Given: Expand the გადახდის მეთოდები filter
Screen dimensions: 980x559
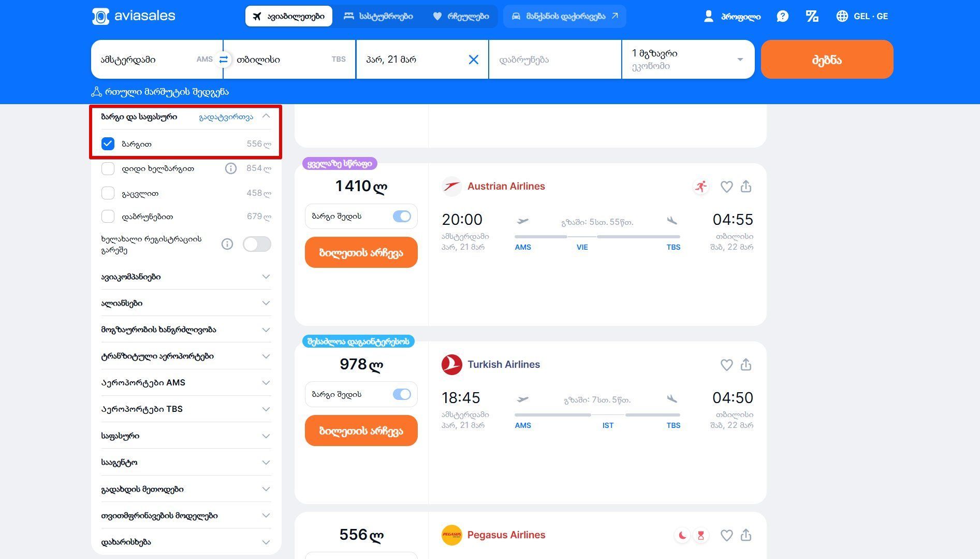Looking at the screenshot, I should pos(186,489).
